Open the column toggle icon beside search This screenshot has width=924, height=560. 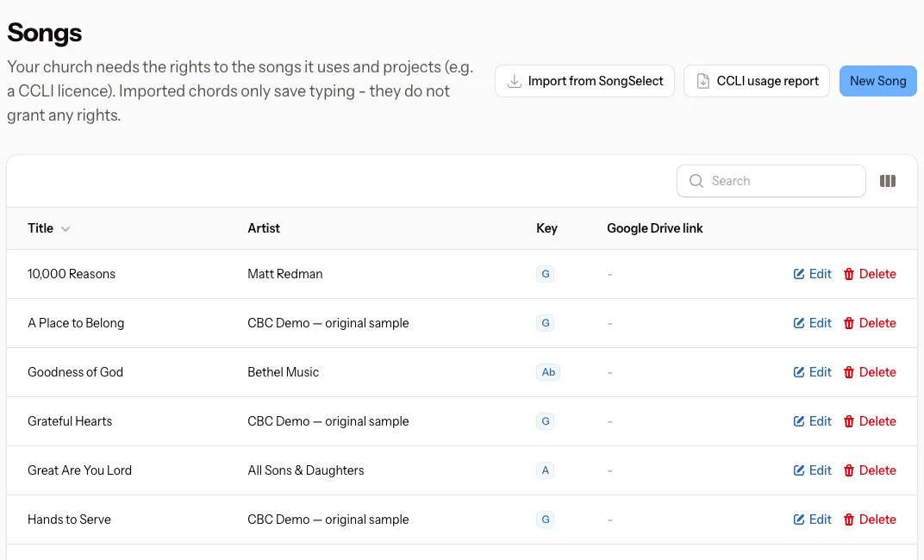point(888,181)
